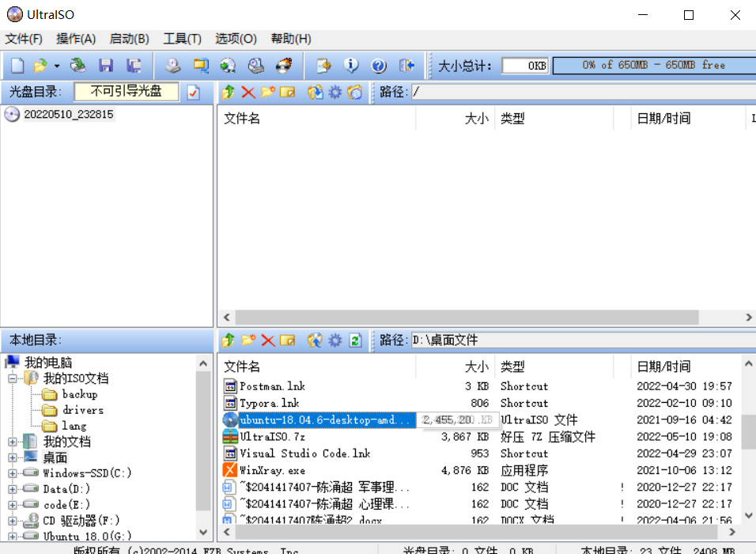Open the dropdown arrow beside Open icon
The height and width of the screenshot is (554, 756).
[x=56, y=66]
